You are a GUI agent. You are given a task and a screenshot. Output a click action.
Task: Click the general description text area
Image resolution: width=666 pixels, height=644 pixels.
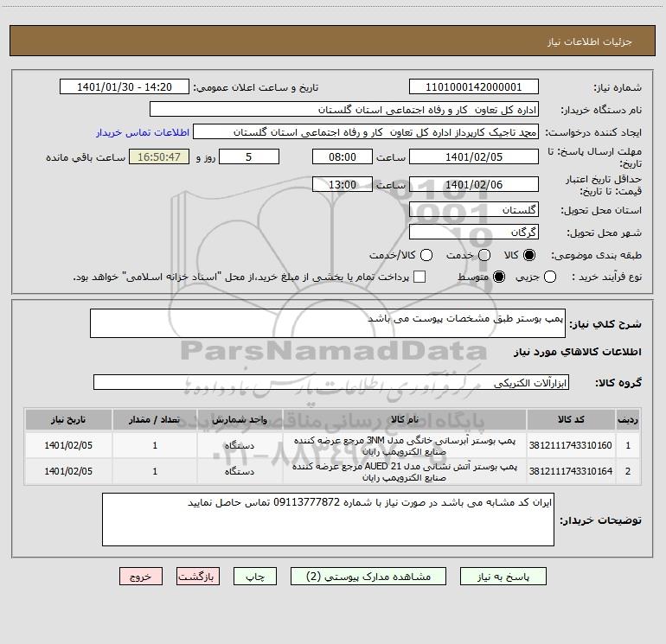pos(328,323)
